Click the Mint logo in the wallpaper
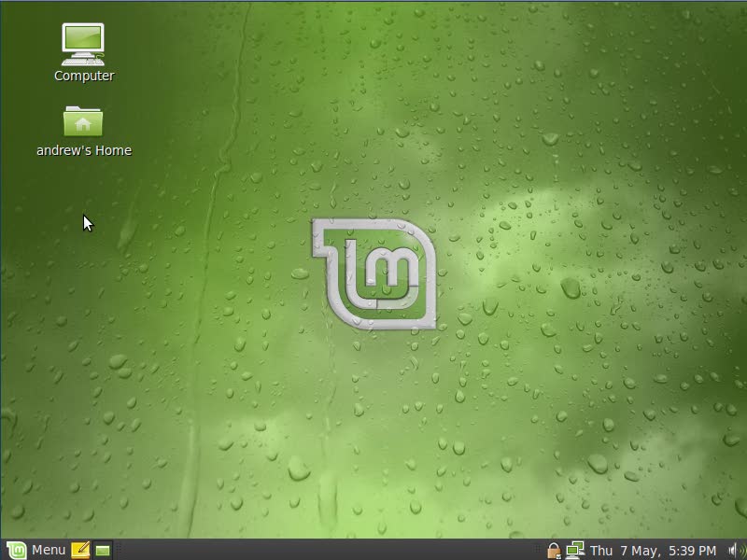747x560 pixels. click(373, 273)
